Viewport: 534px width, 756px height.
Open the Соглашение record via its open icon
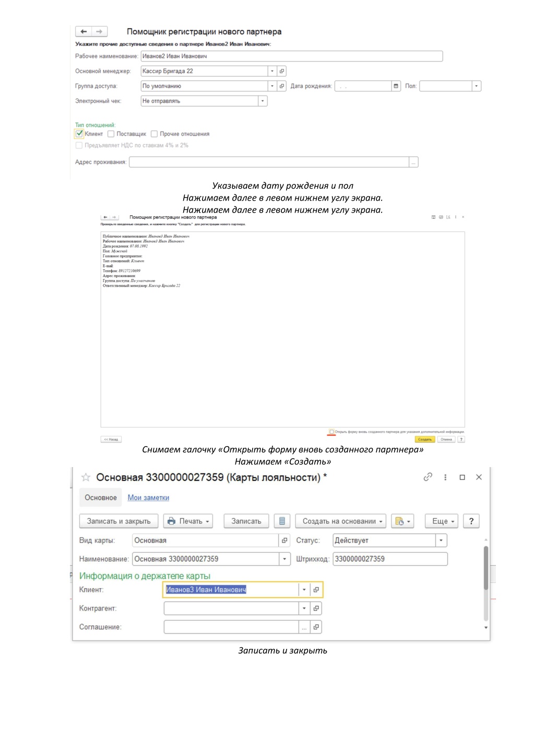click(x=316, y=627)
